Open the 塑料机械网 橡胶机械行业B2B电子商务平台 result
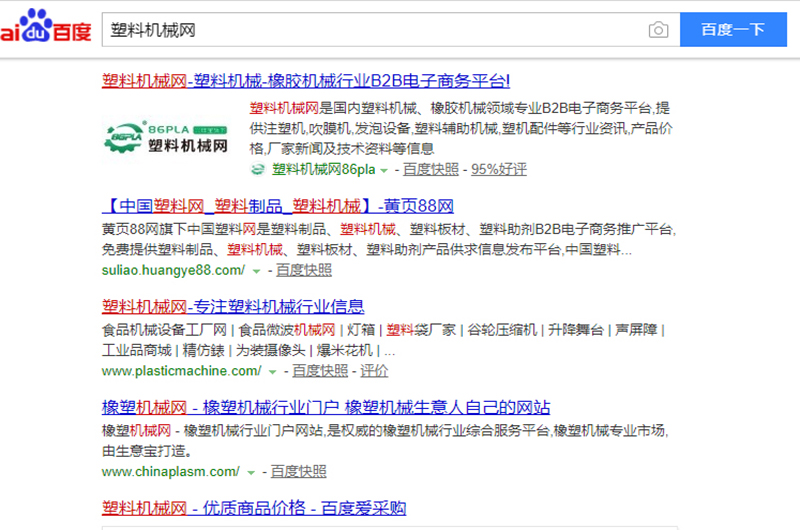 pos(306,81)
